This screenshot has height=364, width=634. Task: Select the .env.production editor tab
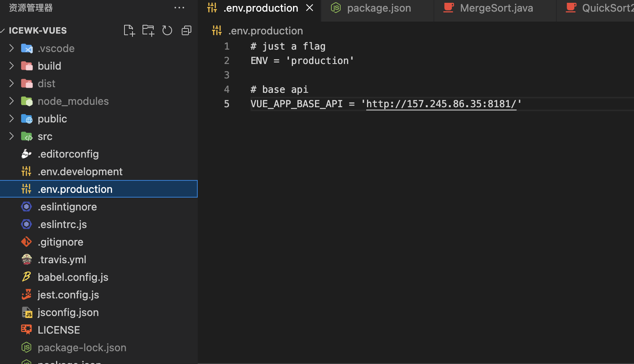(260, 8)
